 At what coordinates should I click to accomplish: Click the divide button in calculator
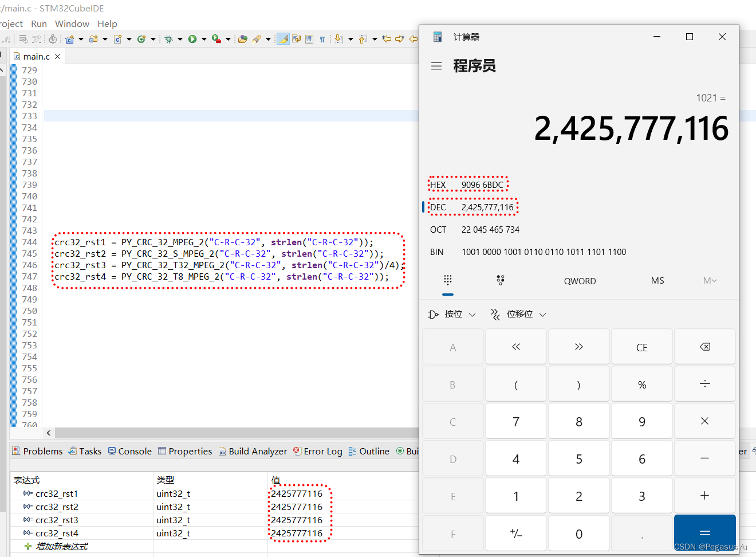point(705,384)
